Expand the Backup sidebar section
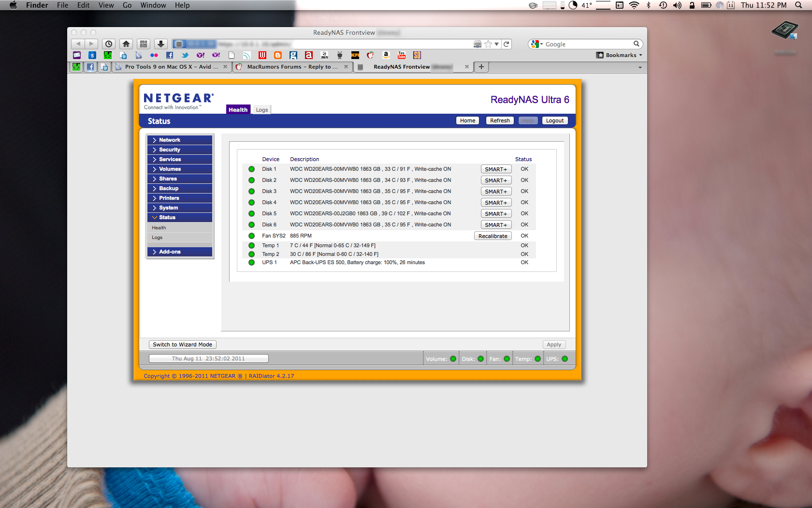812x508 pixels. tap(180, 188)
